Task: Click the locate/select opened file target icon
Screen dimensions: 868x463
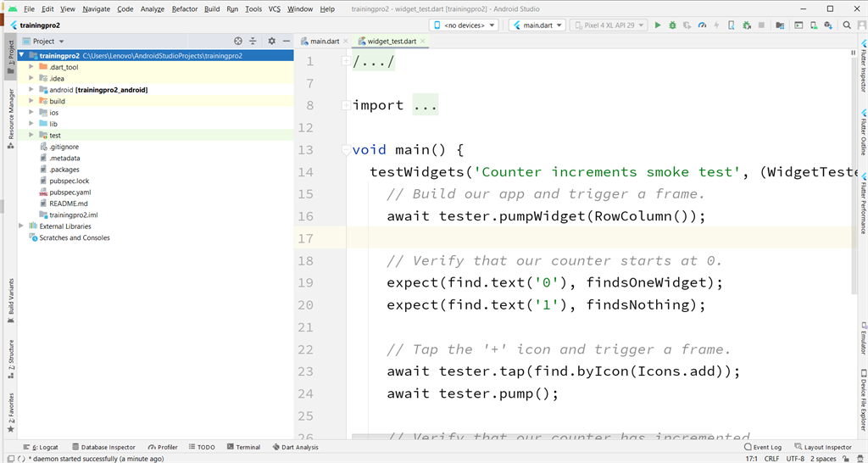Action: [238, 41]
